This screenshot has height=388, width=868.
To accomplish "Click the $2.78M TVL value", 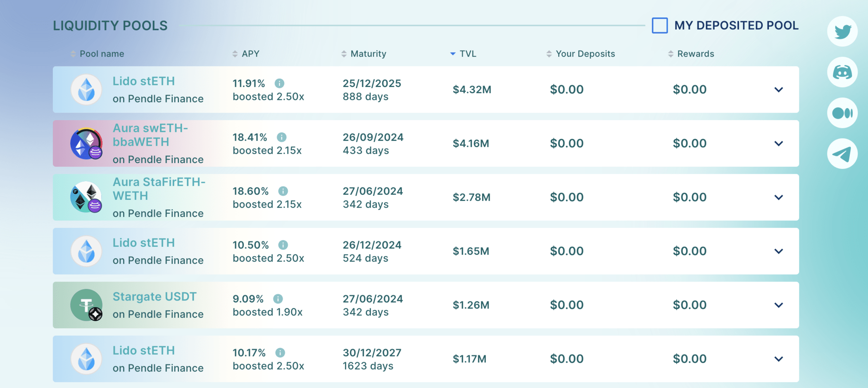I will pyautogui.click(x=471, y=197).
